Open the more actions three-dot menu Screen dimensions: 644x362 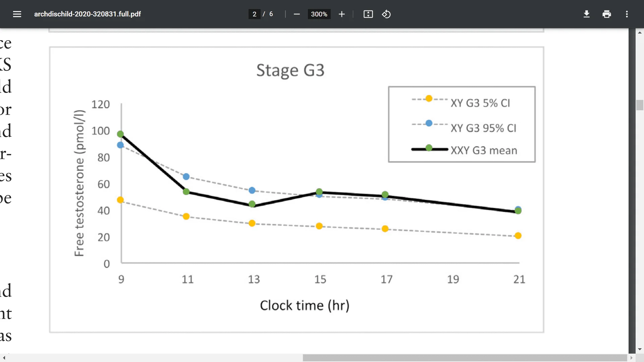(627, 14)
